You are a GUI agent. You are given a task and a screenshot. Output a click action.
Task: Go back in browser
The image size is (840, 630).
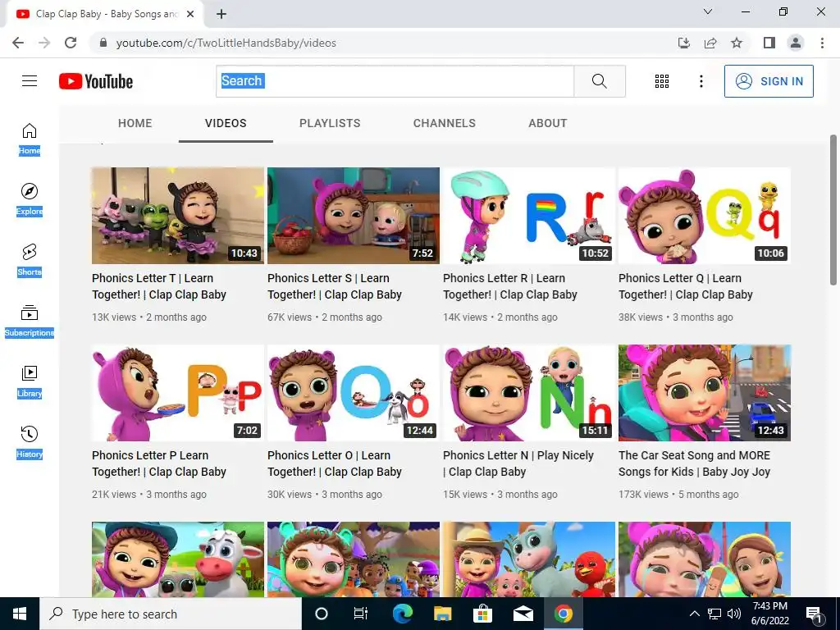tap(18, 43)
